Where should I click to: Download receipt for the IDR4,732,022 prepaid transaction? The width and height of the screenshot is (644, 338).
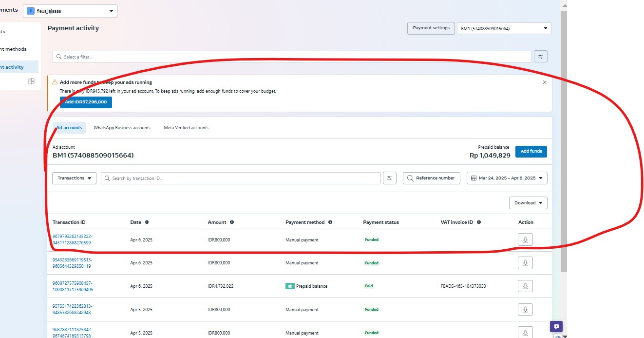click(525, 286)
